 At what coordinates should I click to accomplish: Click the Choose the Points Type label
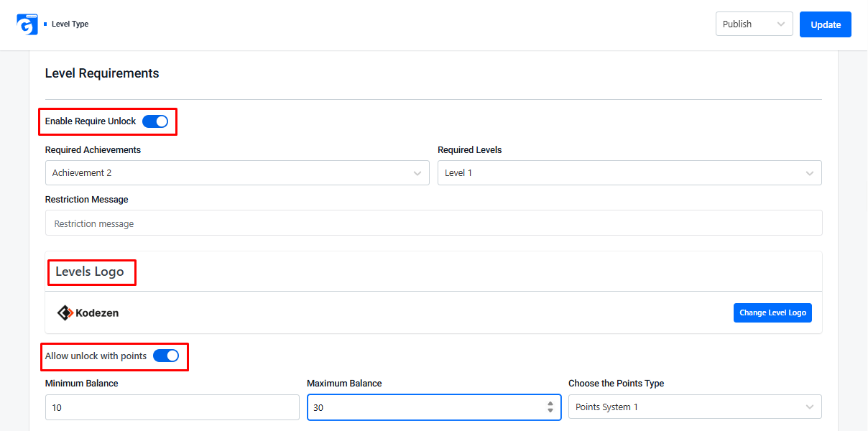click(x=617, y=384)
